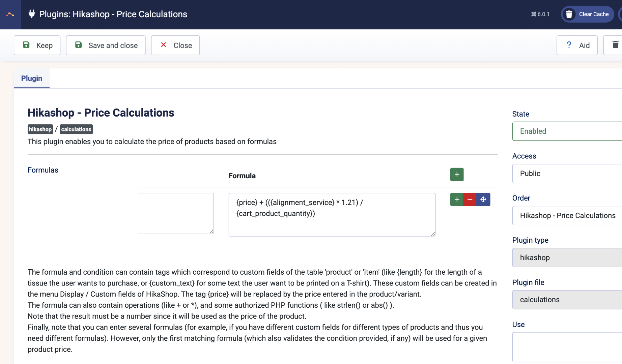The image size is (622, 364).
Task: Remove formula using the red minus icon
Action: [470, 200]
